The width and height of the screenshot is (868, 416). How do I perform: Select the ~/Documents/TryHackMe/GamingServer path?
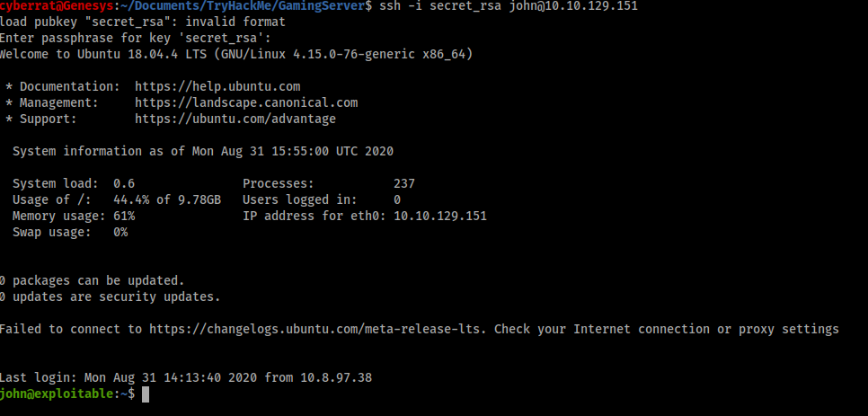[244, 6]
